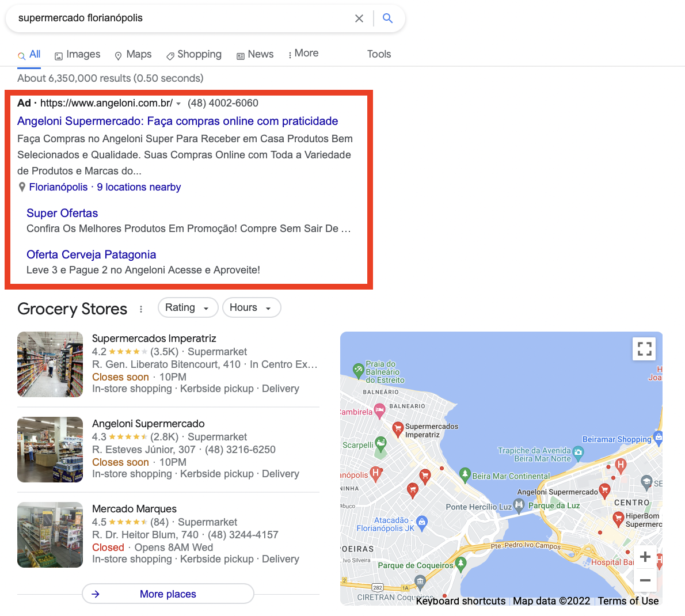Viewport: 685px width, 616px height.
Task: Click the Florianópolis location link in ad
Action: point(58,187)
